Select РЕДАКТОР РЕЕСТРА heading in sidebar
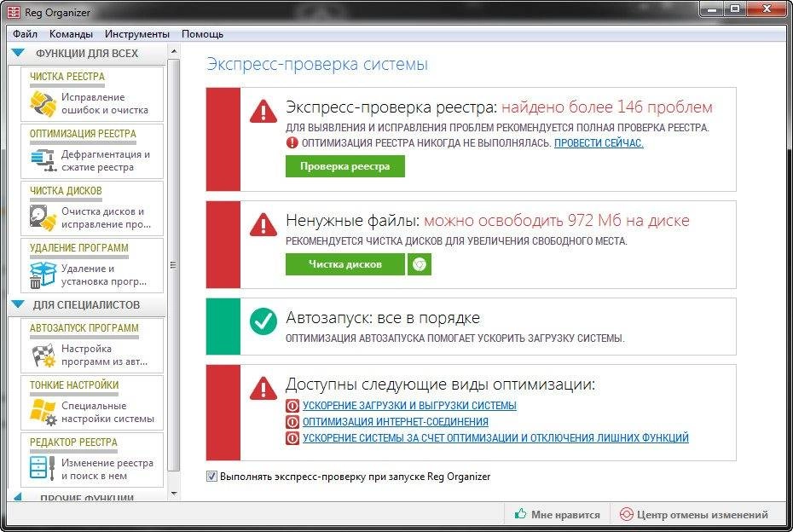 73,442
